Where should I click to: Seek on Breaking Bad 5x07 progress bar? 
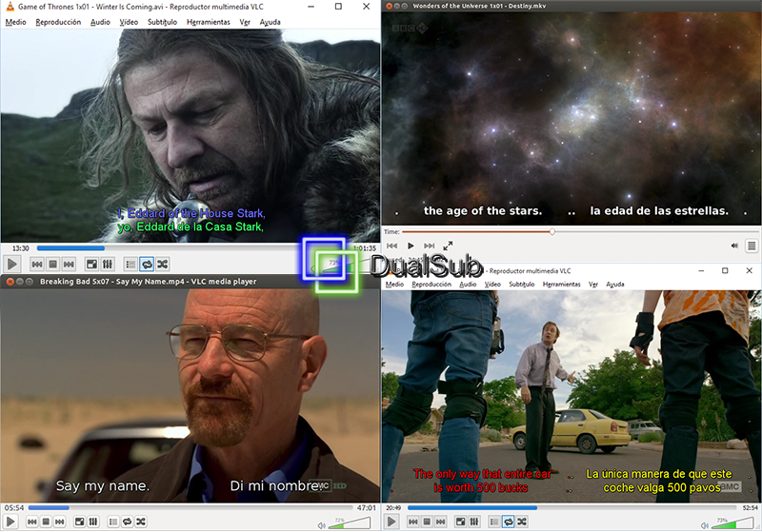click(190, 507)
